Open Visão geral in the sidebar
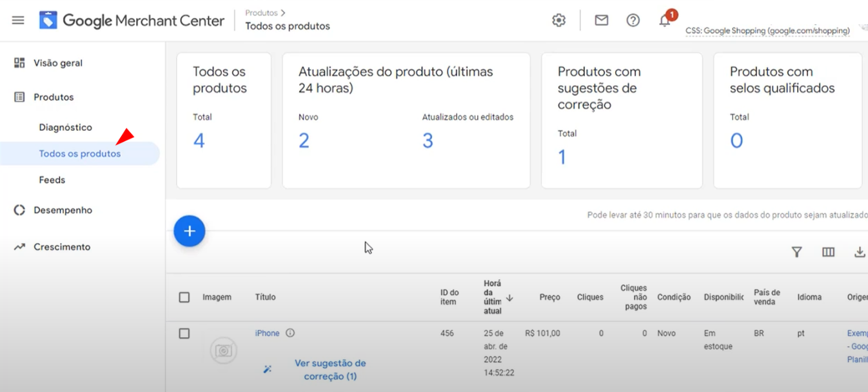The height and width of the screenshot is (392, 868). 58,63
